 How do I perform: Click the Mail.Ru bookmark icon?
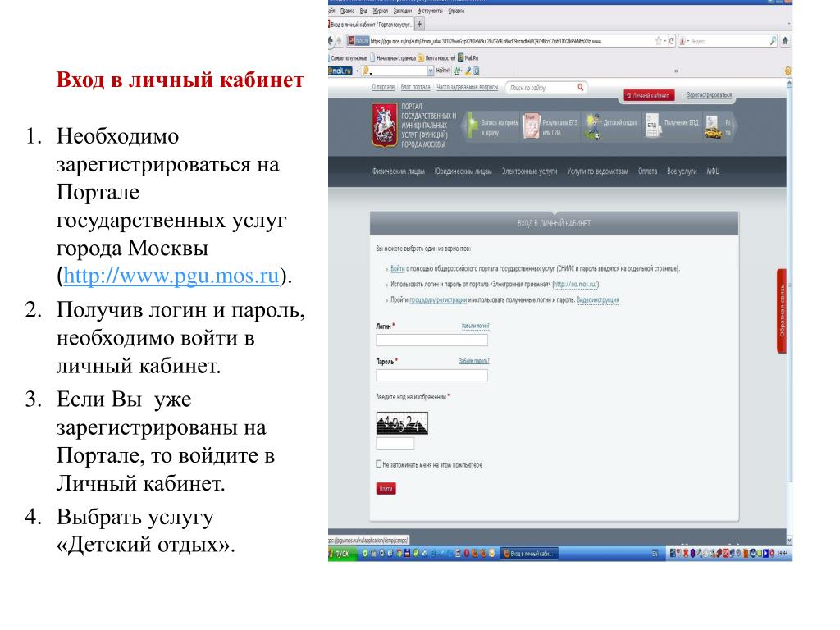point(461,57)
